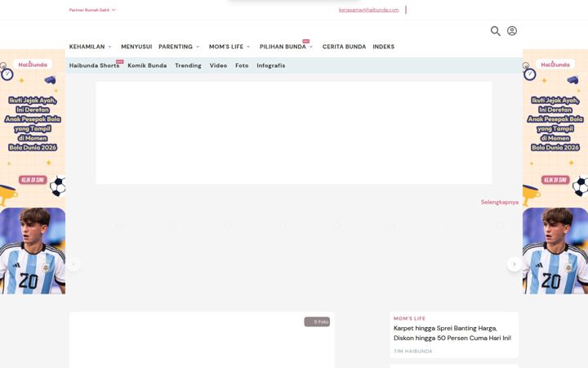Viewport: 588px width, 368px height.
Task: Open the search magnifier icon
Action: [x=496, y=31]
